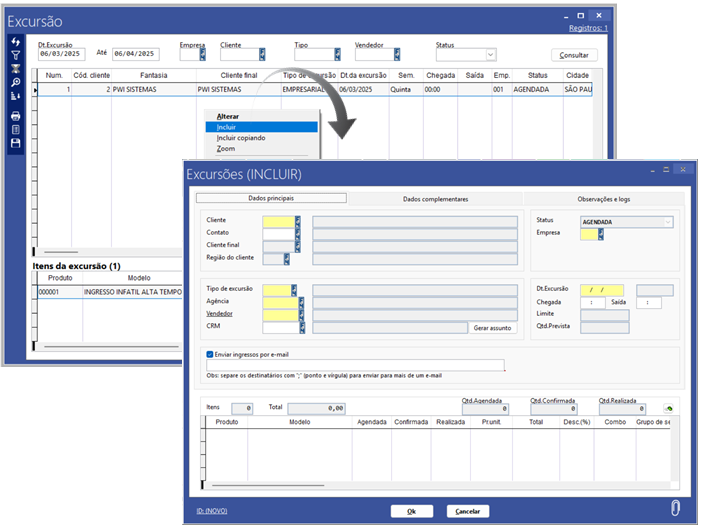Click the green icon beside Qtd.Realizada
720x532 pixels.
point(668,408)
